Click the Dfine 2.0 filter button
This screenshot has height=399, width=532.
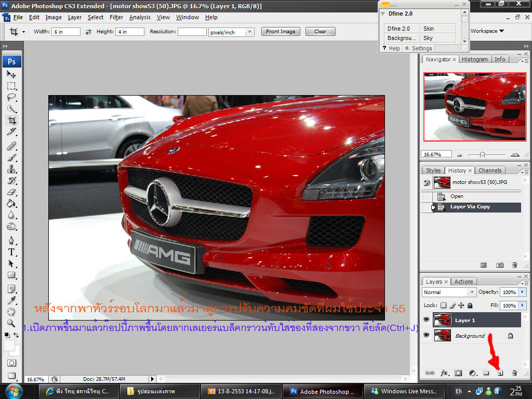pos(402,29)
